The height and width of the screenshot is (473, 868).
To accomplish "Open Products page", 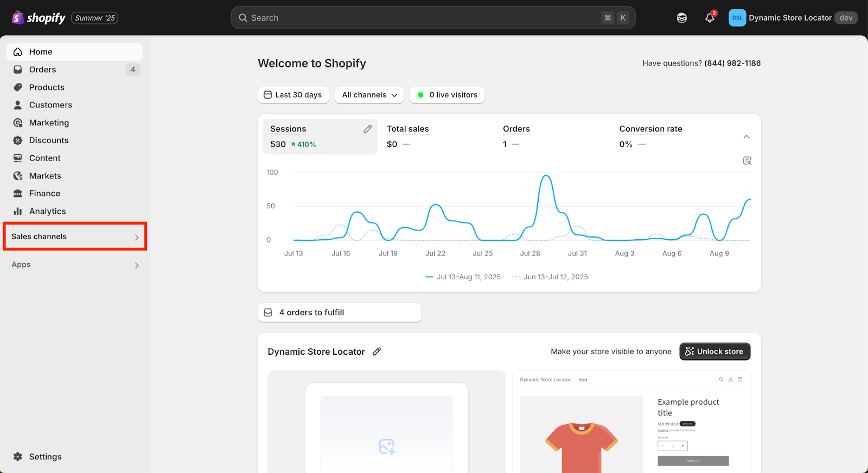I will (x=75, y=87).
